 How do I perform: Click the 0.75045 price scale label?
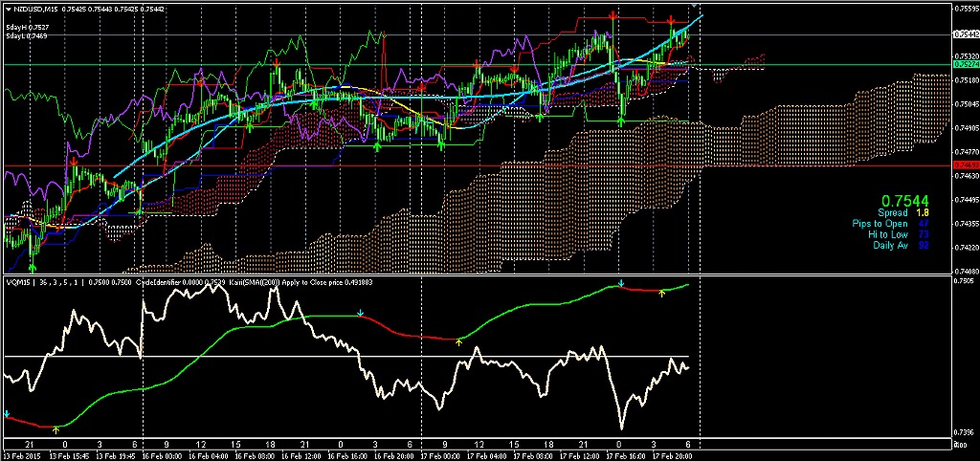tap(967, 104)
